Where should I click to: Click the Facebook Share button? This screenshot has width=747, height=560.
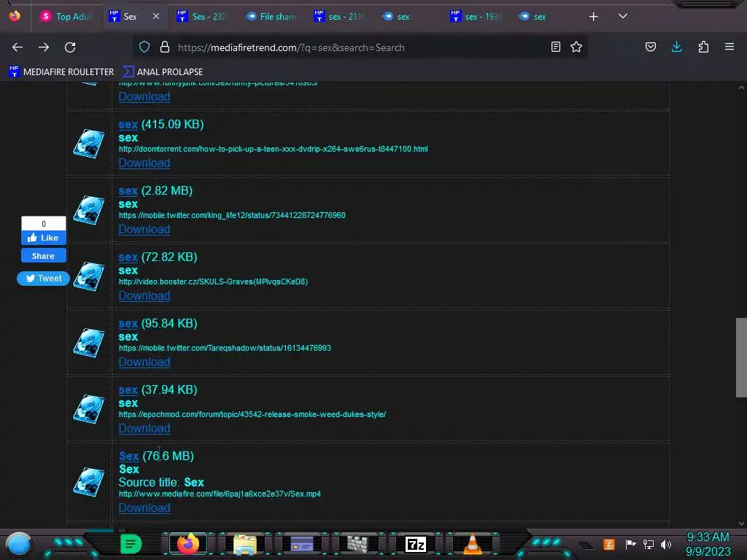pyautogui.click(x=43, y=256)
